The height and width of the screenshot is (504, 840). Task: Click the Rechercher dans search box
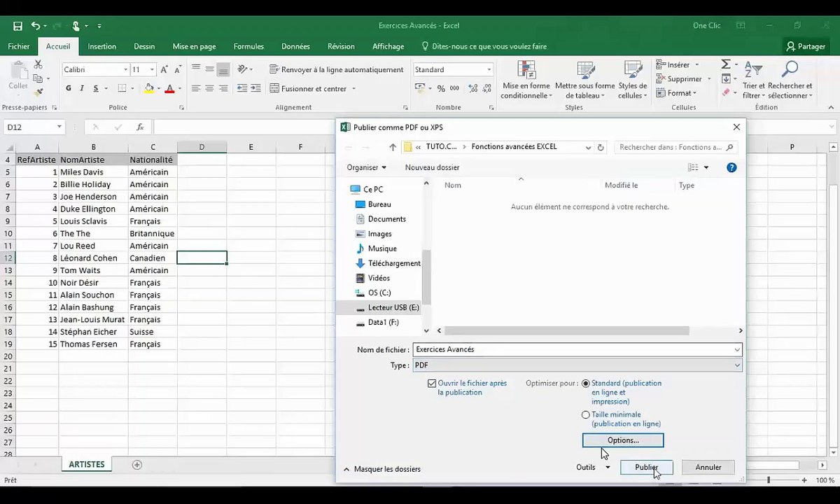click(x=675, y=147)
